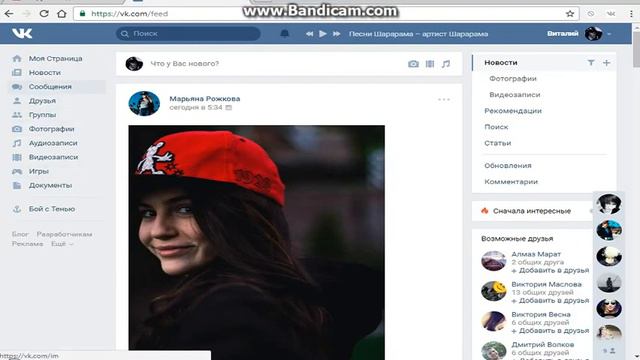Select Поиск tab in right panel
The image size is (640, 360).
(496, 127)
